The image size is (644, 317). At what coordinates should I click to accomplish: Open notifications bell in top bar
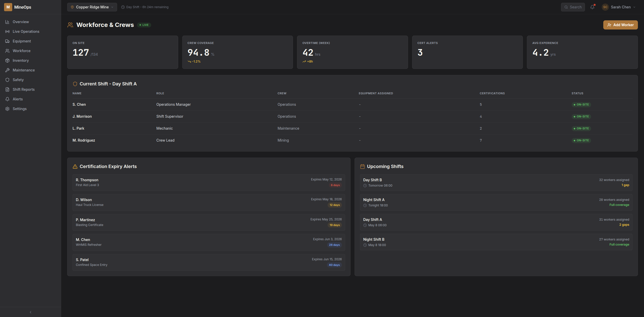point(592,7)
